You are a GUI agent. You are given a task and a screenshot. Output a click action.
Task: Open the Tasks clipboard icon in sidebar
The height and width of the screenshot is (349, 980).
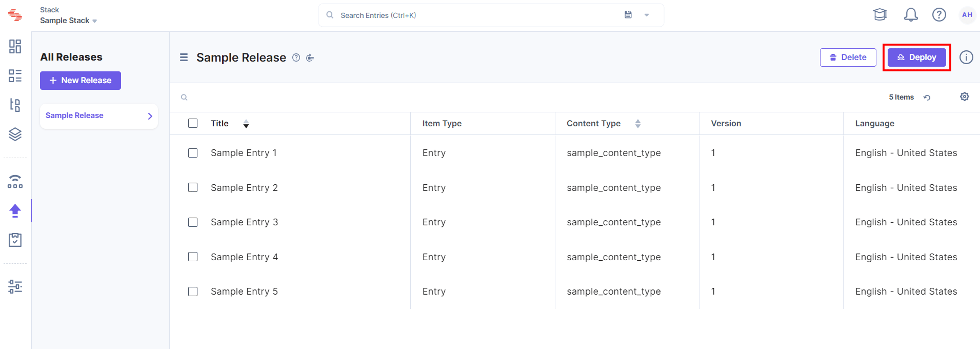click(15, 240)
